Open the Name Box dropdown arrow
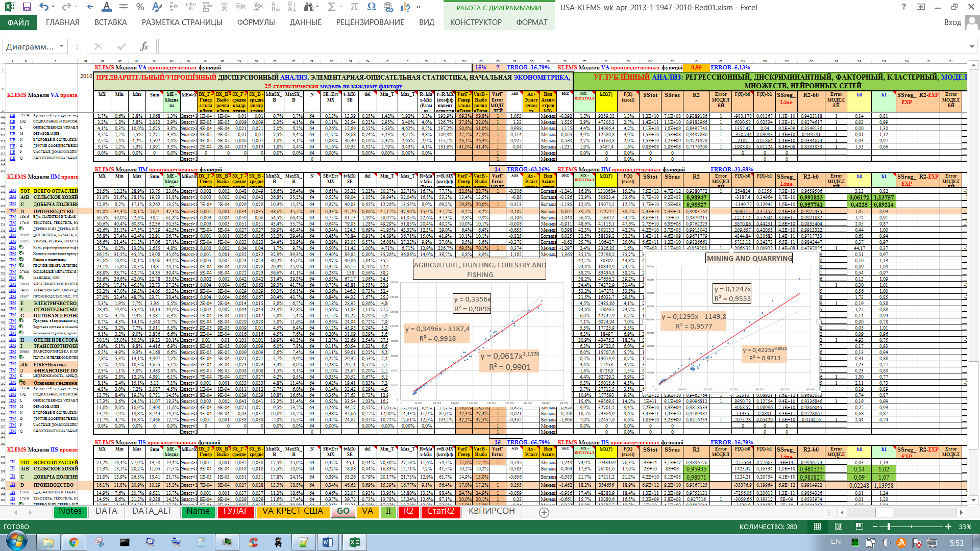The image size is (980, 551). tap(61, 46)
